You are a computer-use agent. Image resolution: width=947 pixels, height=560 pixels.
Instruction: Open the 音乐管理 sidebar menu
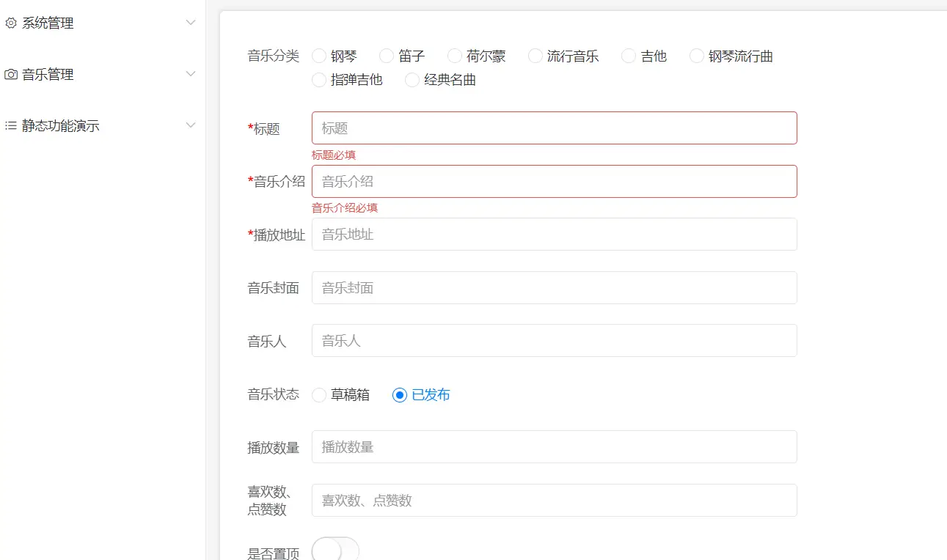[48, 74]
